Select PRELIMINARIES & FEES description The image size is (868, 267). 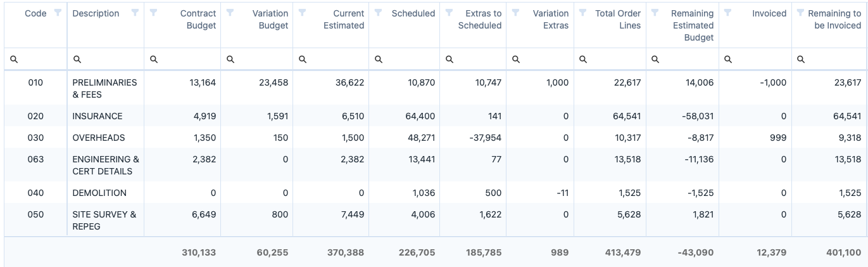coord(104,88)
